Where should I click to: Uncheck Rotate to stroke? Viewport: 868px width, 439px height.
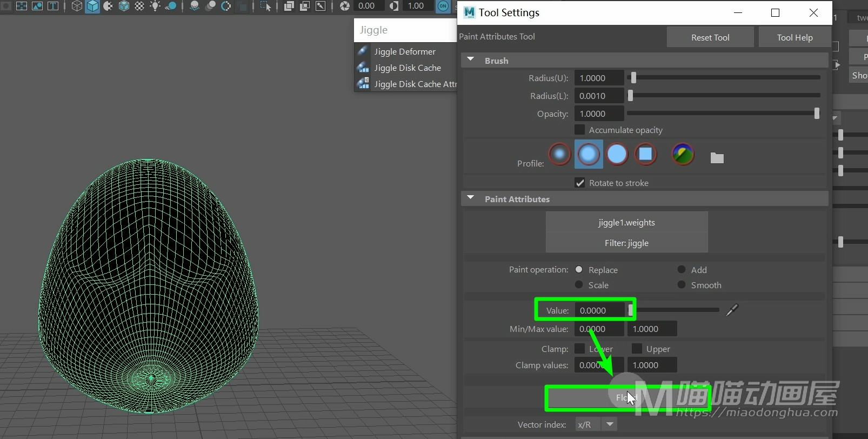[579, 183]
